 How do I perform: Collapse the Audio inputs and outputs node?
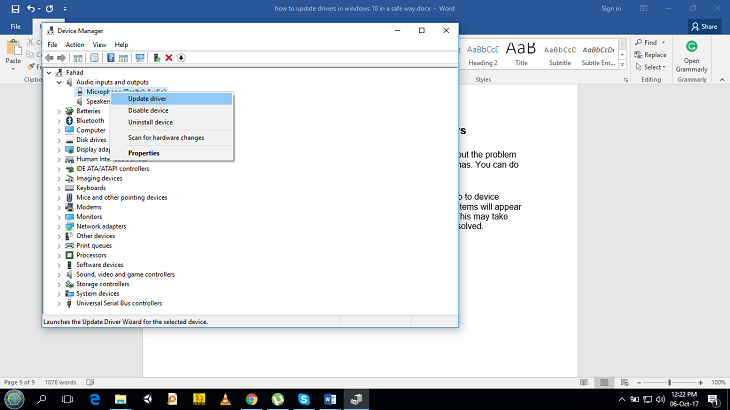pos(59,82)
